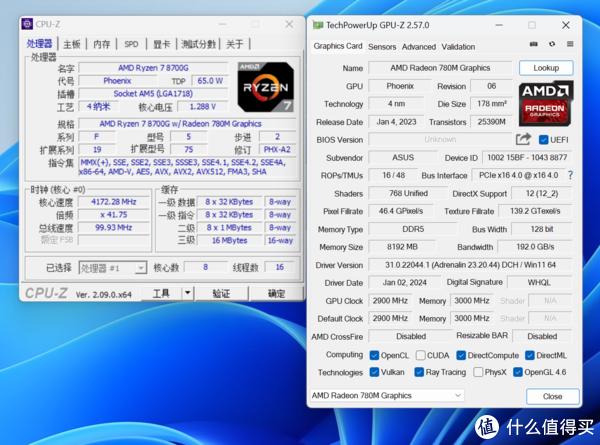This screenshot has width=600, height=445.
Task: Click the Device ID field
Action: coord(527,158)
